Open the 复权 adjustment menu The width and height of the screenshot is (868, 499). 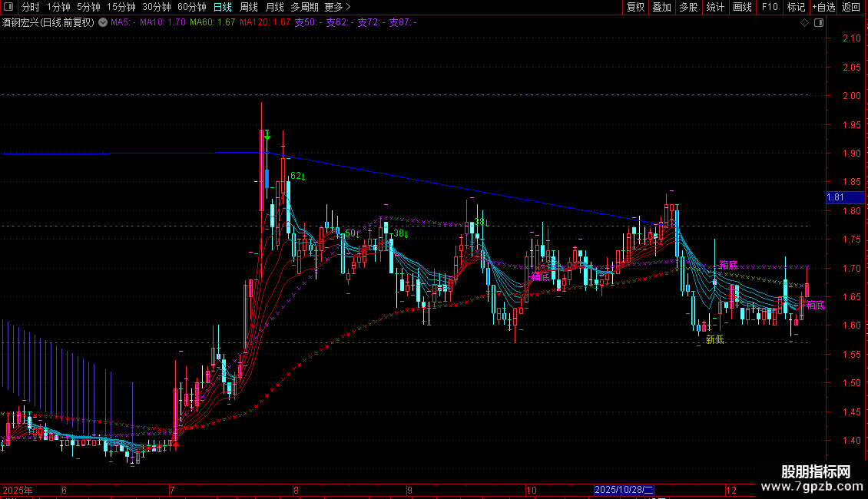pos(635,7)
